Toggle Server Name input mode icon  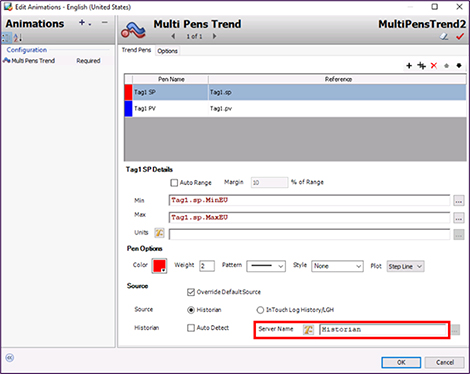coord(308,330)
